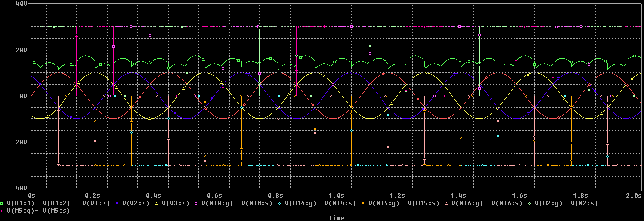Image resolution: width=644 pixels, height=221 pixels.
Task: Click the 0.8s x-axis tick label
Action: tap(275, 196)
